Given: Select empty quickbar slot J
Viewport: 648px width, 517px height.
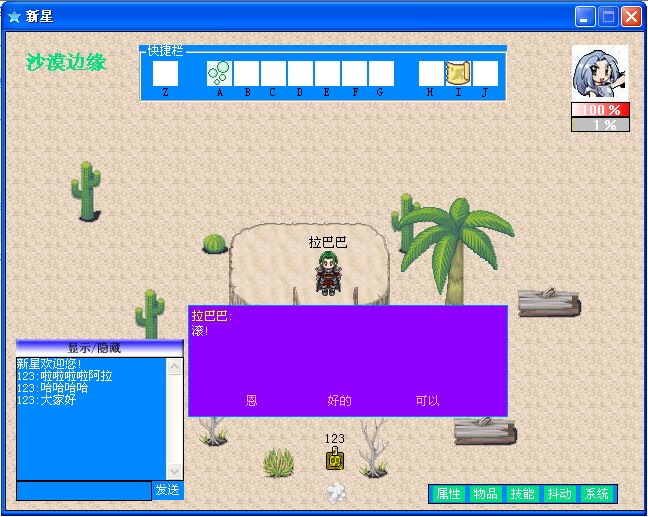Looking at the screenshot, I should (485, 73).
